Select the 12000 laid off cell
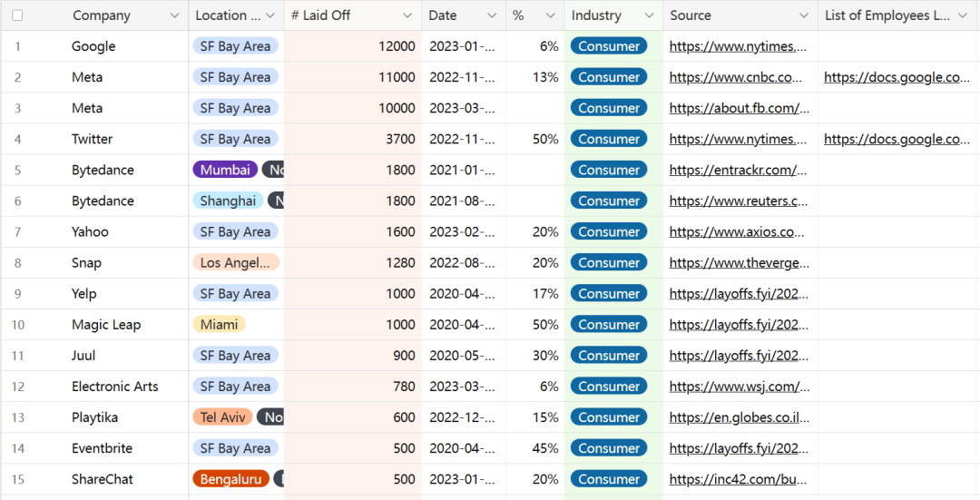 (352, 46)
